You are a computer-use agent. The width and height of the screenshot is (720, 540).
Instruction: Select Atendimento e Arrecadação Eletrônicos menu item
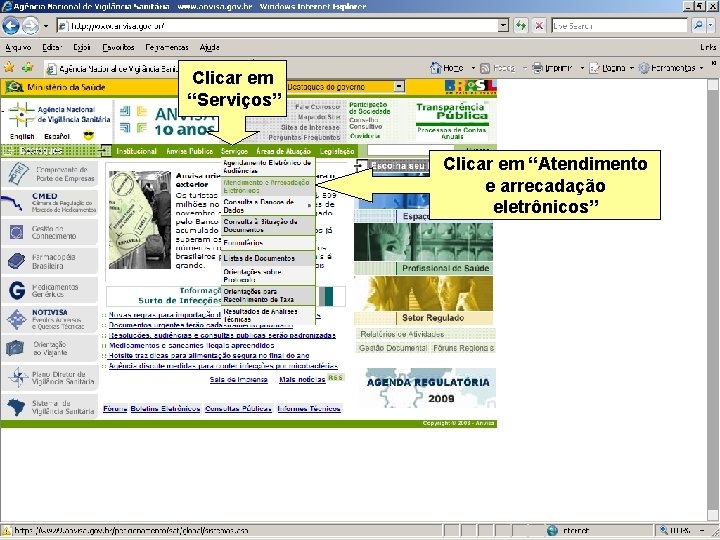click(x=268, y=186)
